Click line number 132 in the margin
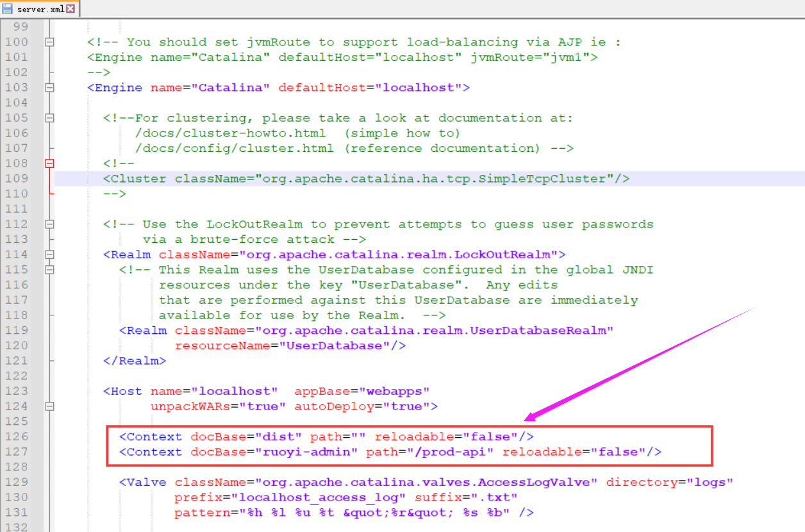 point(17,528)
